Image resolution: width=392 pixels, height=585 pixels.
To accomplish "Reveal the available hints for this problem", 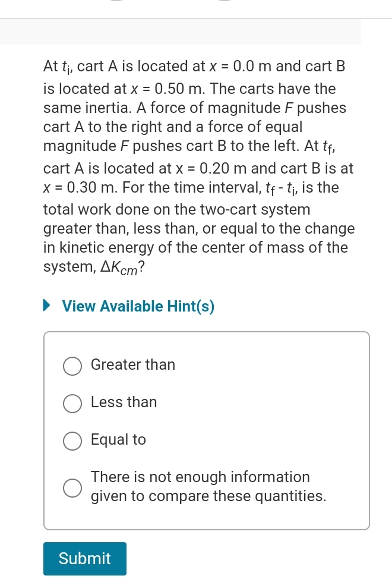I will pyautogui.click(x=138, y=306).
